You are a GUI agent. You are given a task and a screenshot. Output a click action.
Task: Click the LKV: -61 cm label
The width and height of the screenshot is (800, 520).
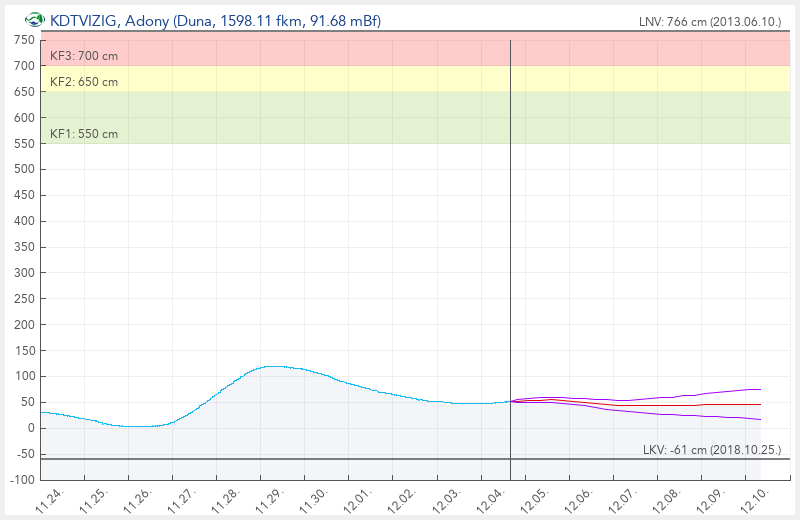click(711, 450)
